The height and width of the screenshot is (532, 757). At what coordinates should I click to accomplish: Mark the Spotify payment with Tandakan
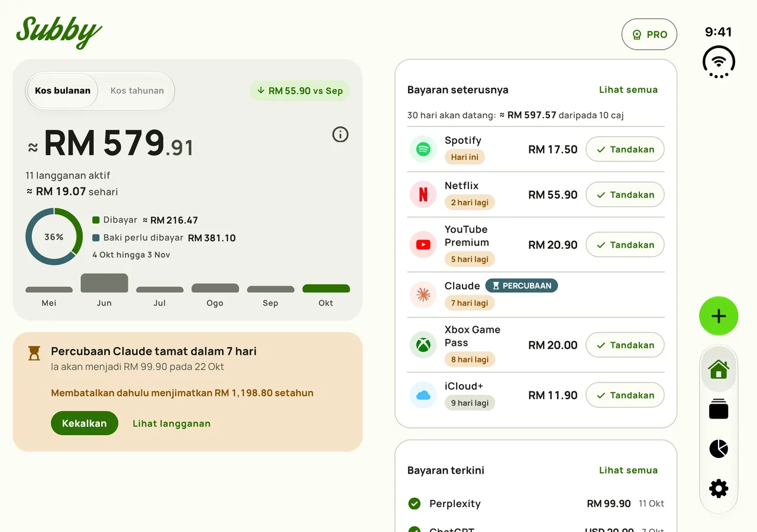[x=625, y=150]
